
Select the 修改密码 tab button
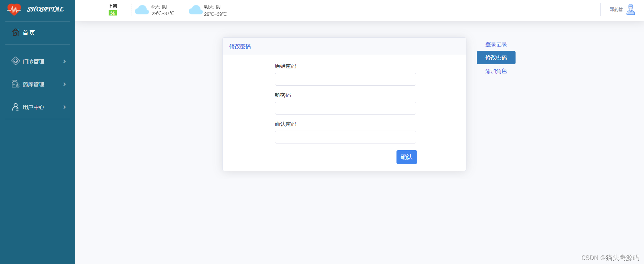point(496,58)
